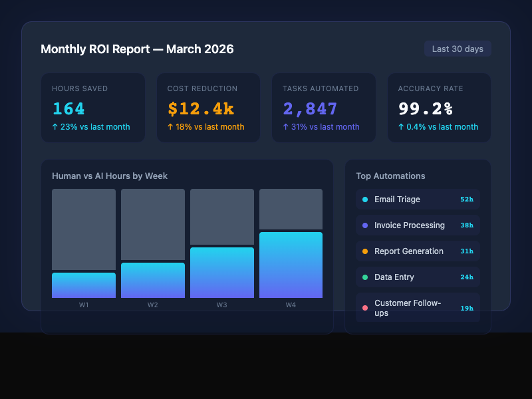The height and width of the screenshot is (399, 532).
Task: Click the W4 gray human hours bar
Action: (291, 209)
